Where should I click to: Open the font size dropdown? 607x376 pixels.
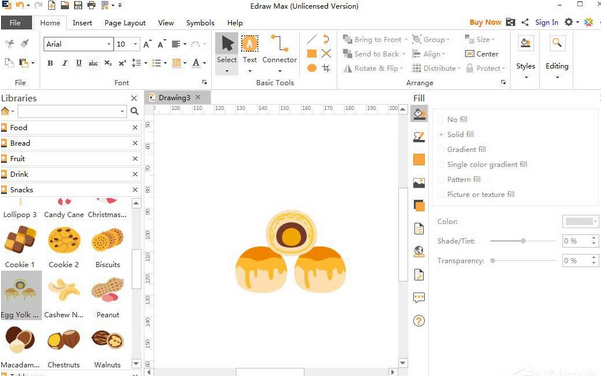coord(135,44)
